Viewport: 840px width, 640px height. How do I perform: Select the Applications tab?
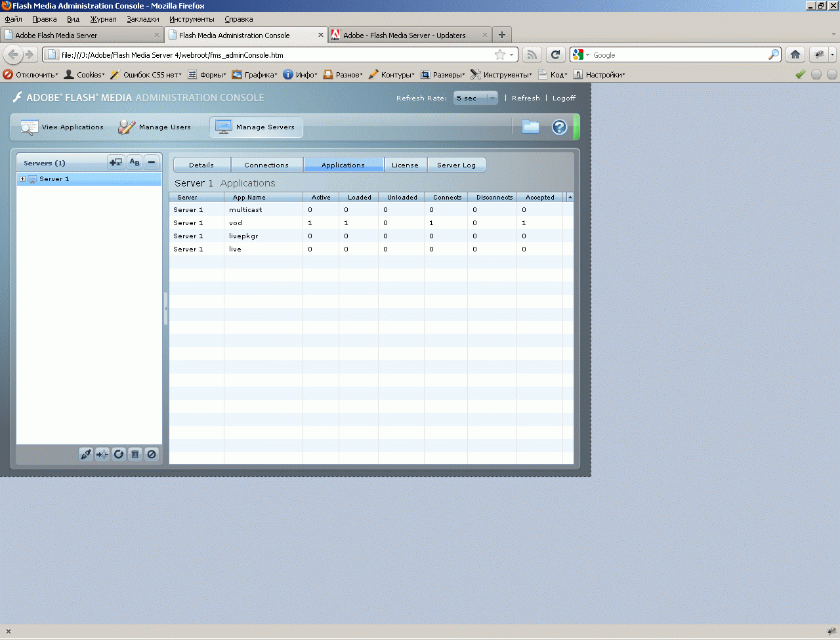(343, 165)
